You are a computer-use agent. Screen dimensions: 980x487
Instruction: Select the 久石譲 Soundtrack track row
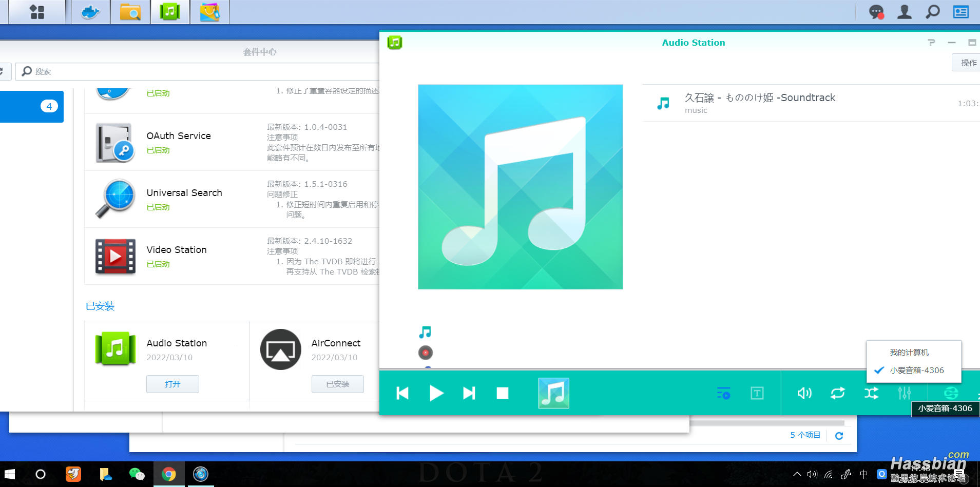[811, 103]
